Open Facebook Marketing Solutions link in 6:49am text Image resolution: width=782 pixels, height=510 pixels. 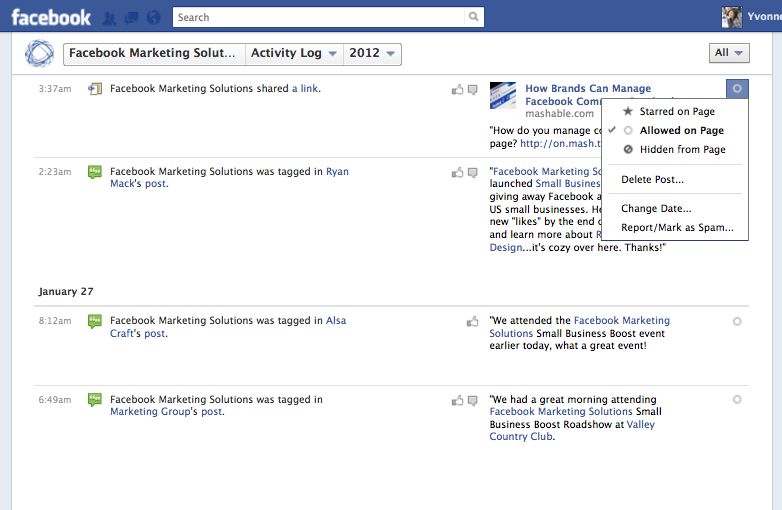561,412
